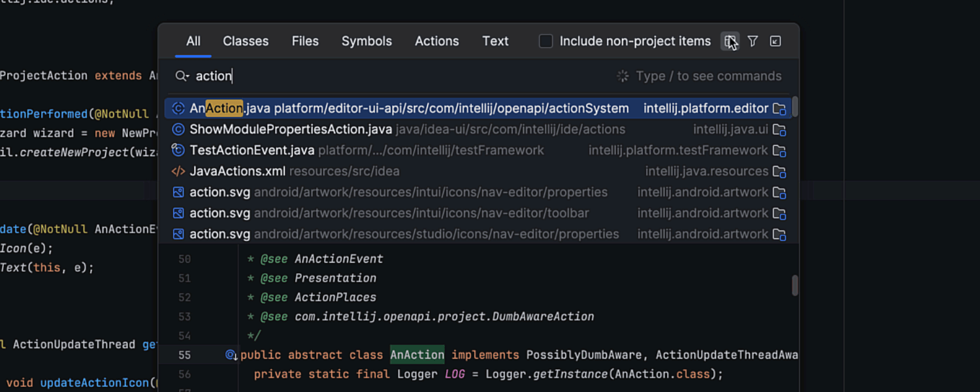Click the gutter implementations icon on line 55
Screen dimensions: 980x392
231,355
